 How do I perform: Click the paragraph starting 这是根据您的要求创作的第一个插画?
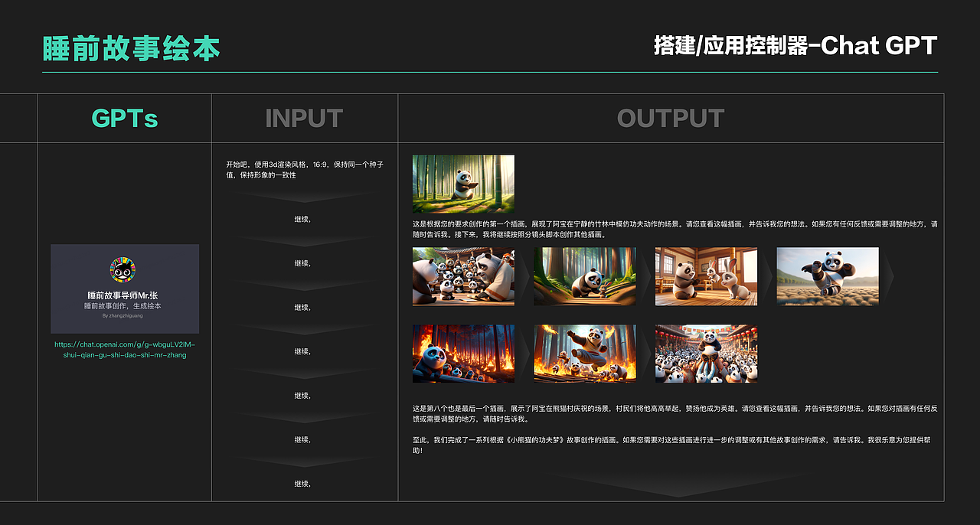[675, 230]
